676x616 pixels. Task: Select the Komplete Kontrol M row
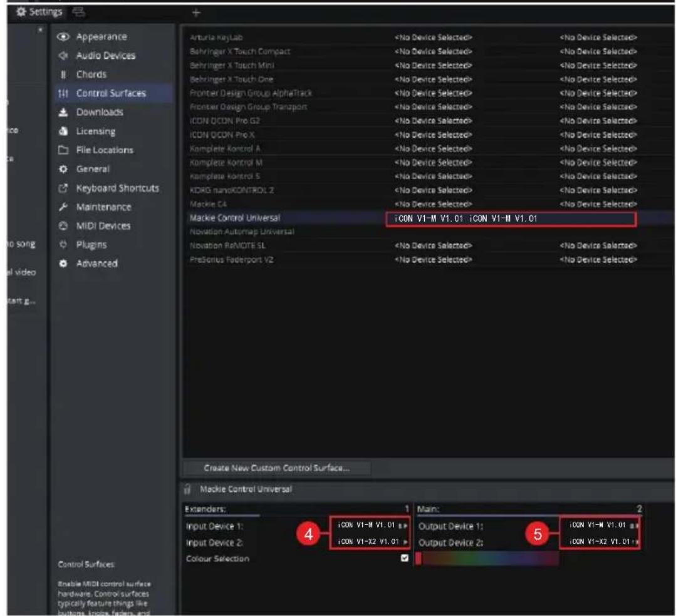point(429,162)
